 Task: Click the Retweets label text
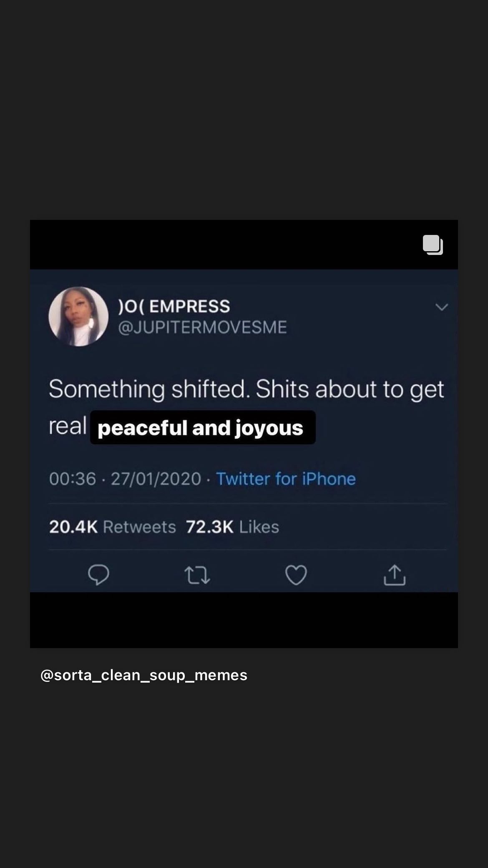(x=139, y=527)
